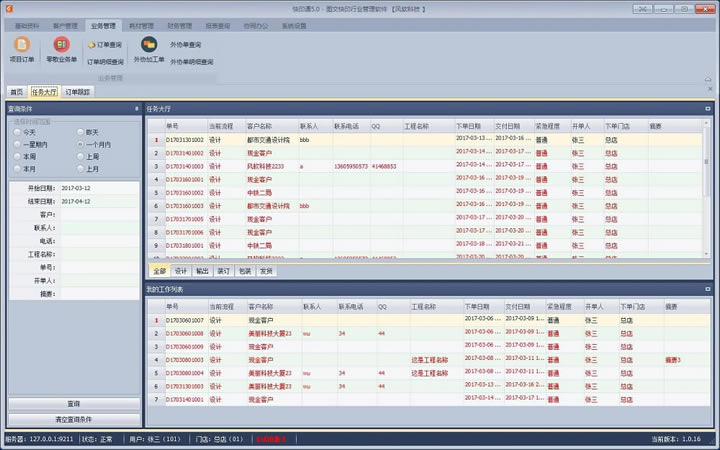Click the red 零散业务单 icon
Image resolution: width=720 pixels, height=450 pixels.
pyautogui.click(x=62, y=45)
